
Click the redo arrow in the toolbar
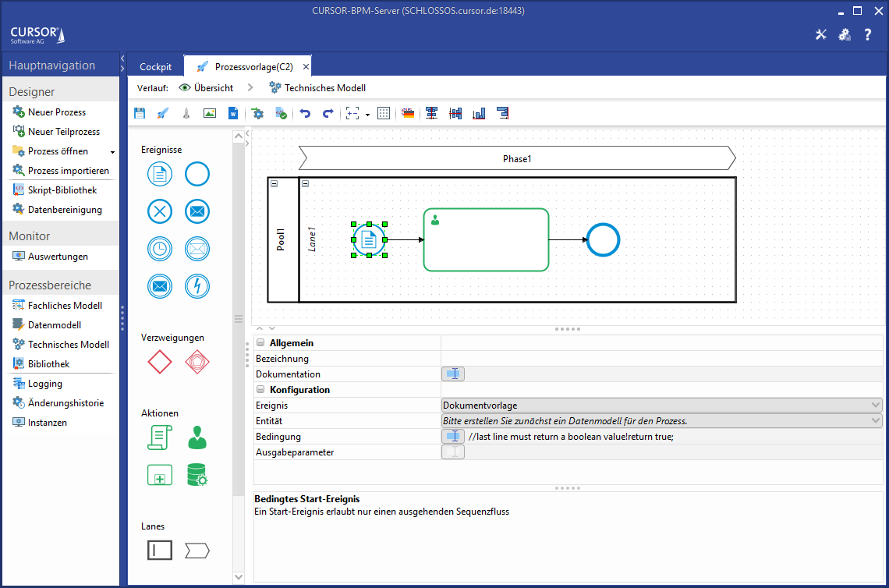coord(328,114)
